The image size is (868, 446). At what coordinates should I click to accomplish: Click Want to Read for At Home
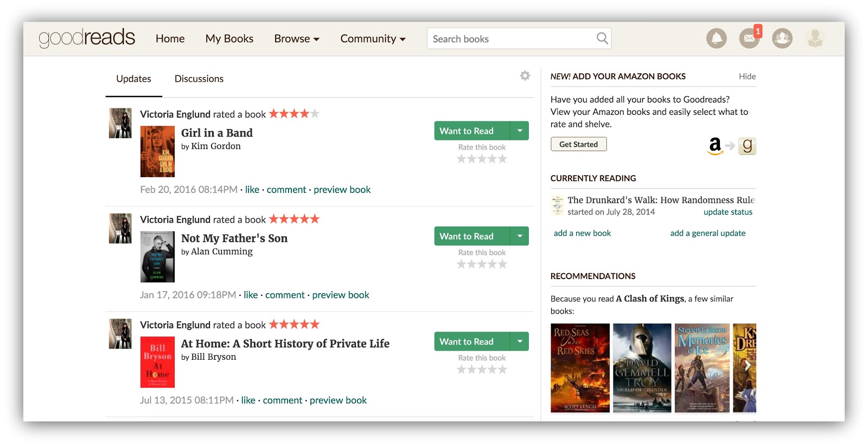click(x=472, y=341)
